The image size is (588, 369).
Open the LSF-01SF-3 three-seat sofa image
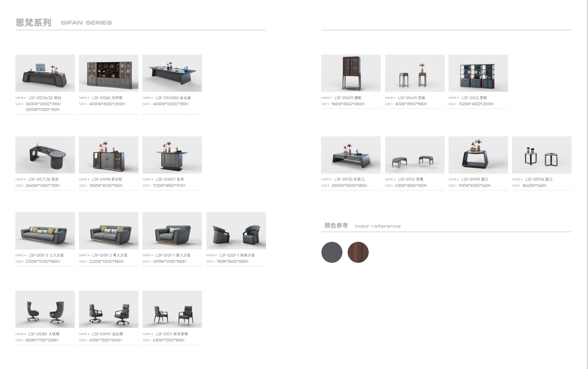coord(45,231)
